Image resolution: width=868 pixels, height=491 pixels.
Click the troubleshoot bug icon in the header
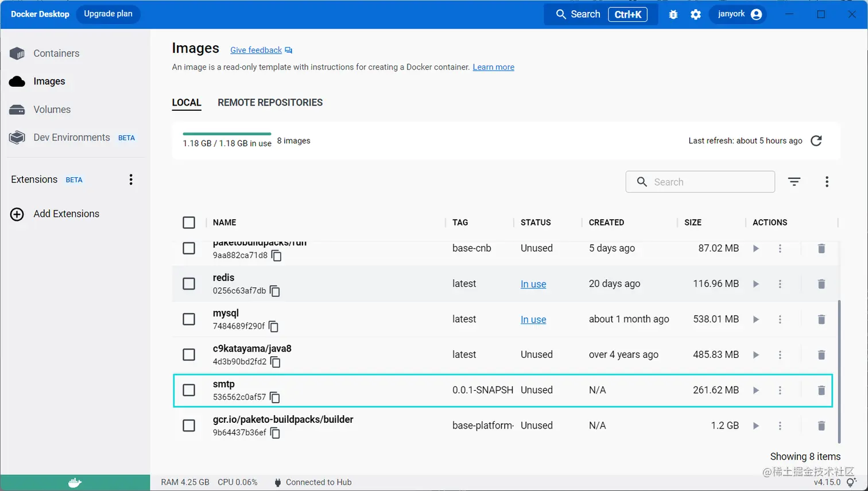tap(673, 14)
